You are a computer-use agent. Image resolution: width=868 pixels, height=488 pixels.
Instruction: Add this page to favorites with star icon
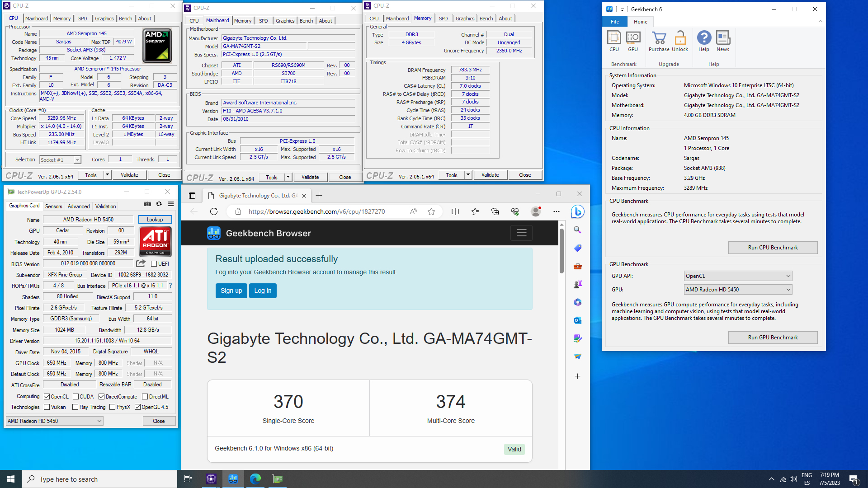click(x=431, y=211)
